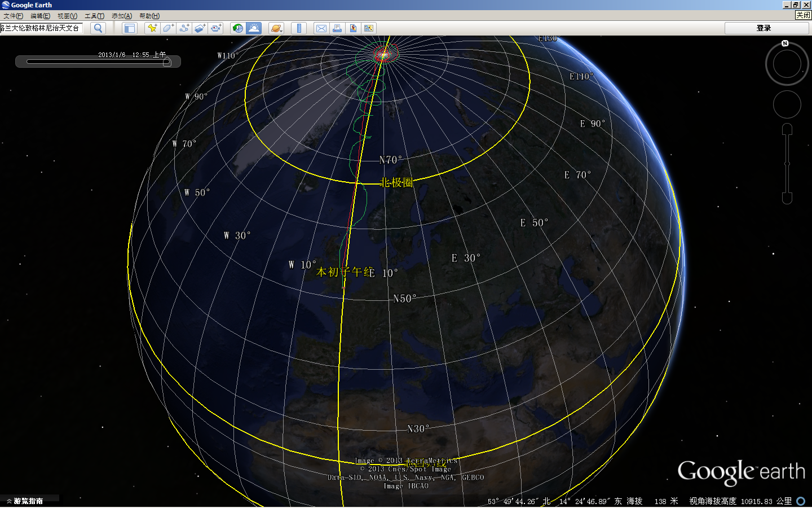
Task: Click the E 30° longitude label
Action: [466, 258]
